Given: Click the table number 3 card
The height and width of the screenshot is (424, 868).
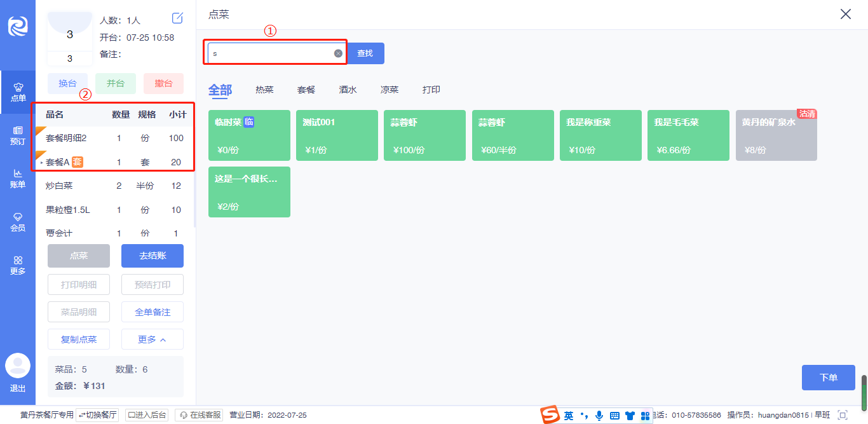Looking at the screenshot, I should 70,38.
